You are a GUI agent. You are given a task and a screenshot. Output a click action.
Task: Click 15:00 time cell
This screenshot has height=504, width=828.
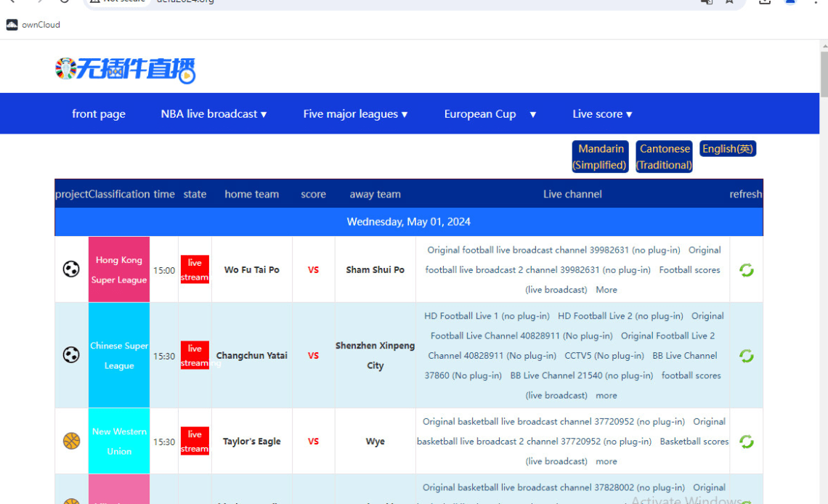(163, 270)
